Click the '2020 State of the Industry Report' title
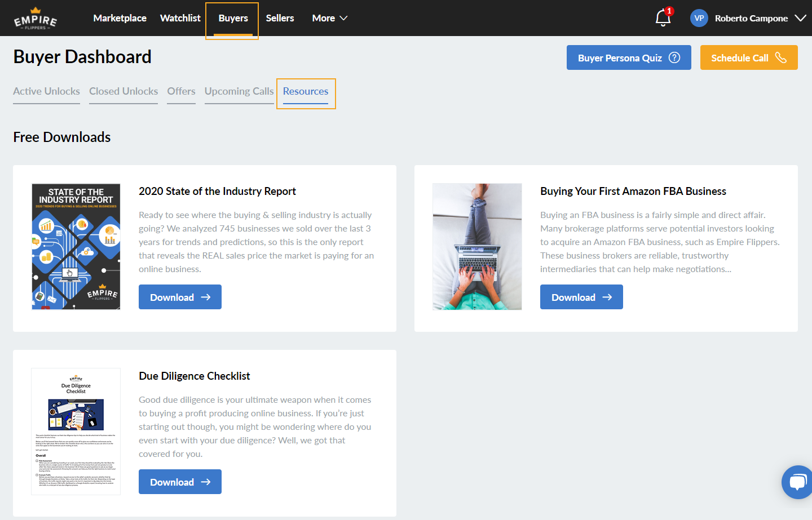 pos(217,191)
